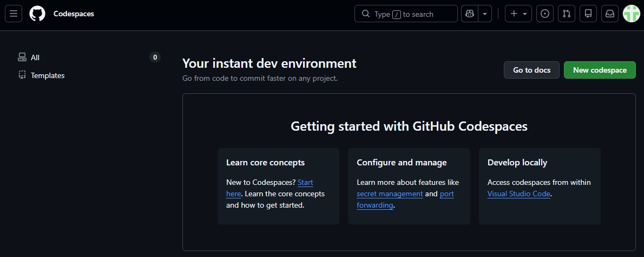Follow the Start here link
Viewport: 644px width, 257px height.
[x=305, y=182]
